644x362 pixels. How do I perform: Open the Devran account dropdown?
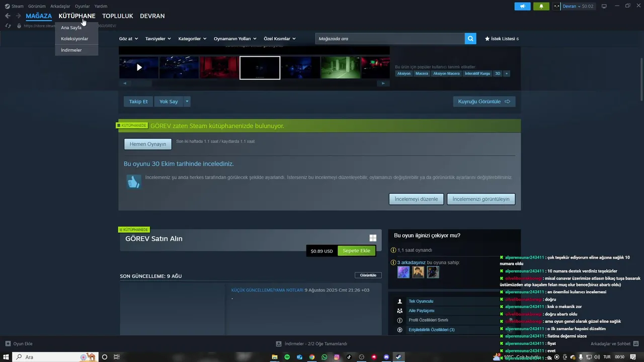578,7
